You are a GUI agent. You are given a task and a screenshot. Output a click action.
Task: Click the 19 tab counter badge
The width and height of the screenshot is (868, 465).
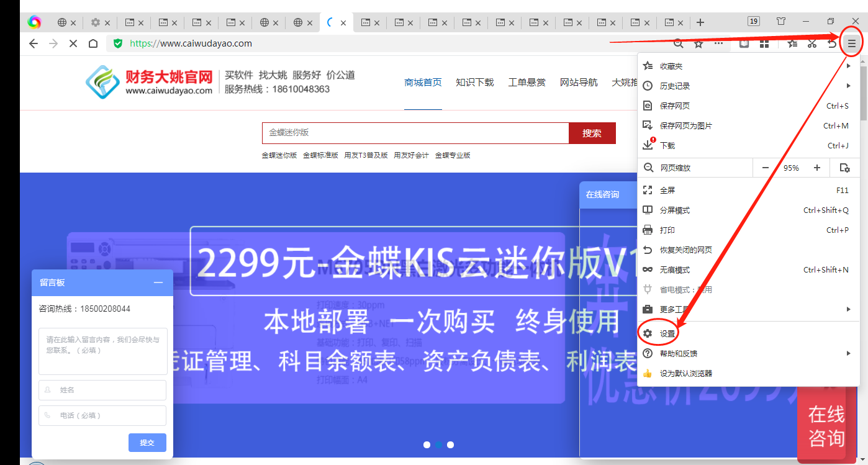[754, 22]
